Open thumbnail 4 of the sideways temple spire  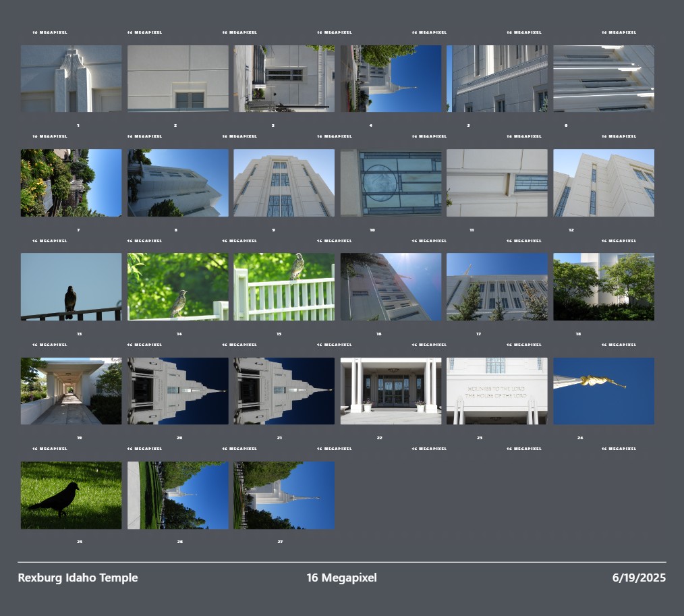(x=391, y=78)
